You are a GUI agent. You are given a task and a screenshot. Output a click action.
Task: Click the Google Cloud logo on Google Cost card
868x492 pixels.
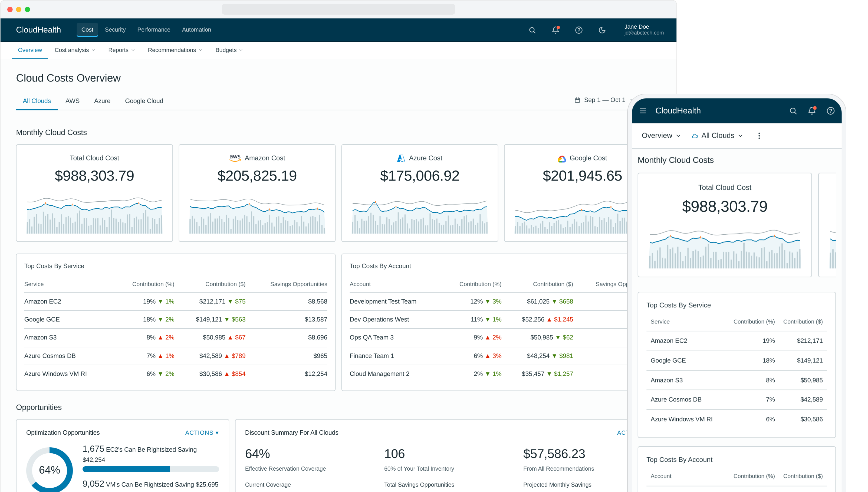click(x=561, y=159)
